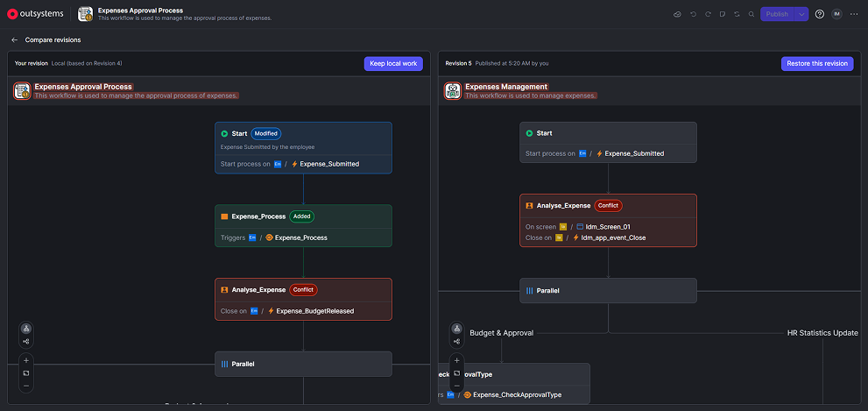Select vertical layout icon in left panel
Viewport: 868px width, 411px height.
pyautogui.click(x=26, y=329)
